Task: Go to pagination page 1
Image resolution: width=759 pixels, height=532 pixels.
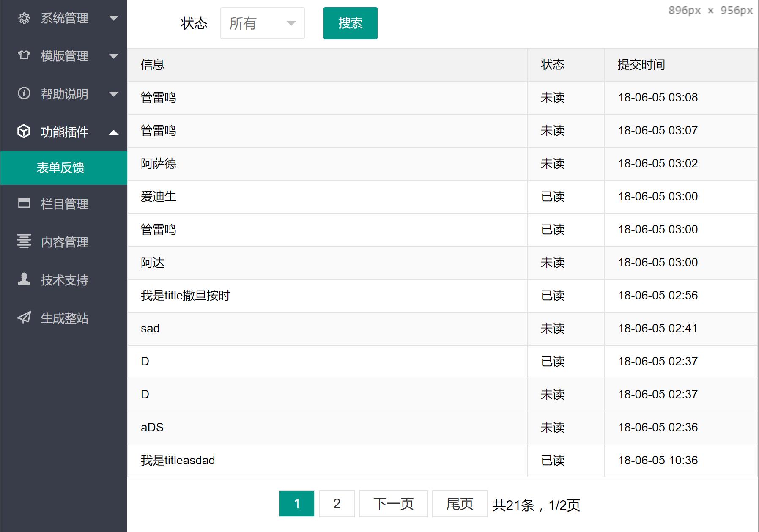Action: (x=297, y=504)
